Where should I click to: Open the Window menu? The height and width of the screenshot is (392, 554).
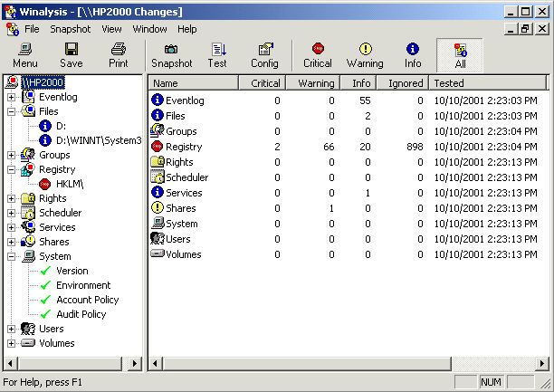click(x=149, y=29)
